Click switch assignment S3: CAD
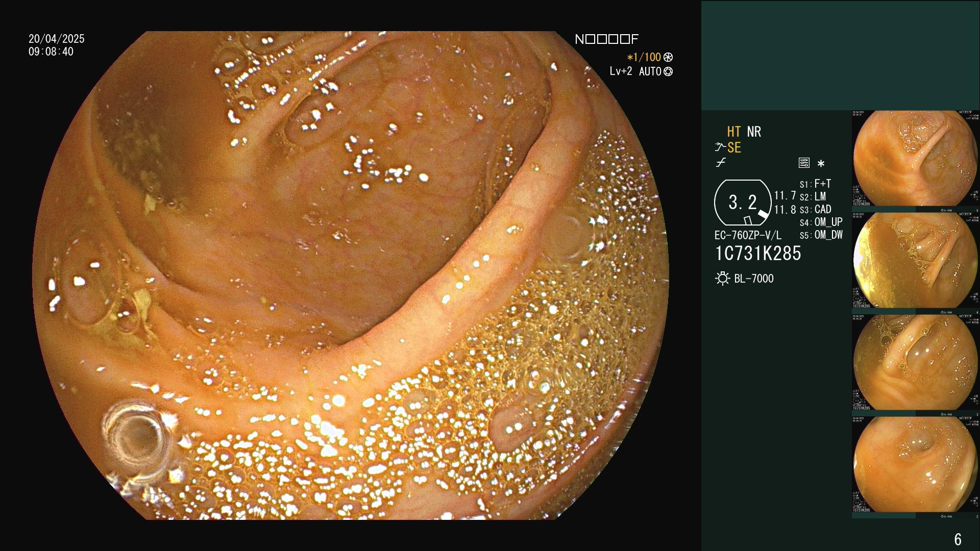This screenshot has height=551, width=980. tap(815, 209)
